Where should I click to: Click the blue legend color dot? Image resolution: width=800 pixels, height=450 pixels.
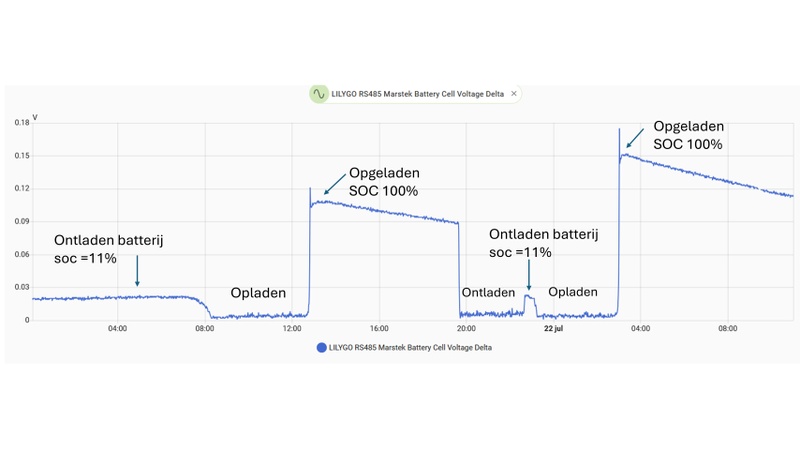click(x=321, y=348)
